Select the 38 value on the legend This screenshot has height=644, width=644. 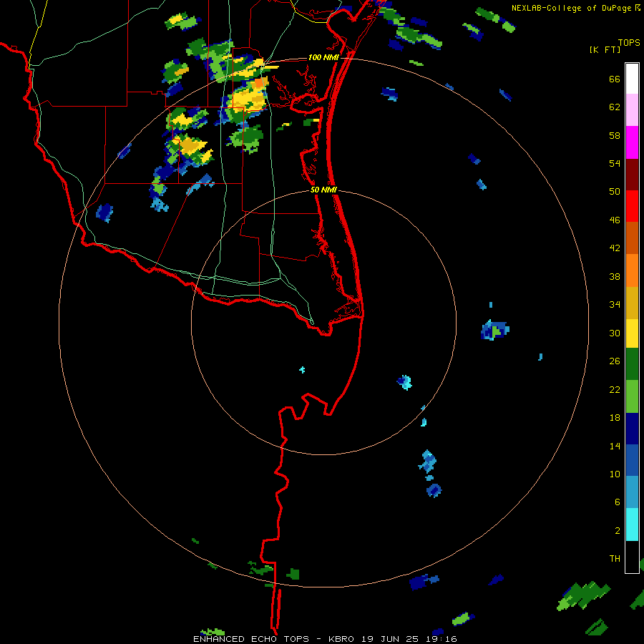tap(615, 276)
